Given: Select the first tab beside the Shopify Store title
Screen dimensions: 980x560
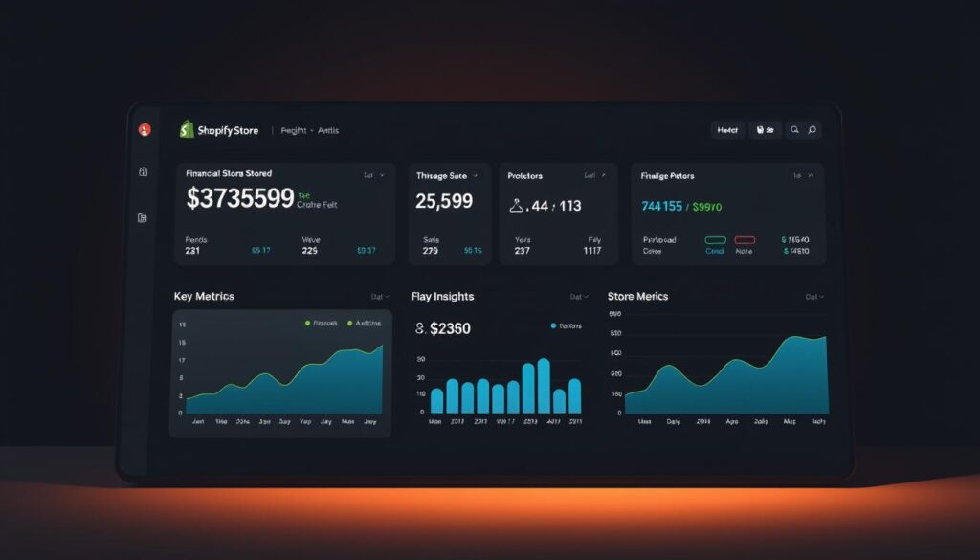Looking at the screenshot, I should click(x=290, y=130).
